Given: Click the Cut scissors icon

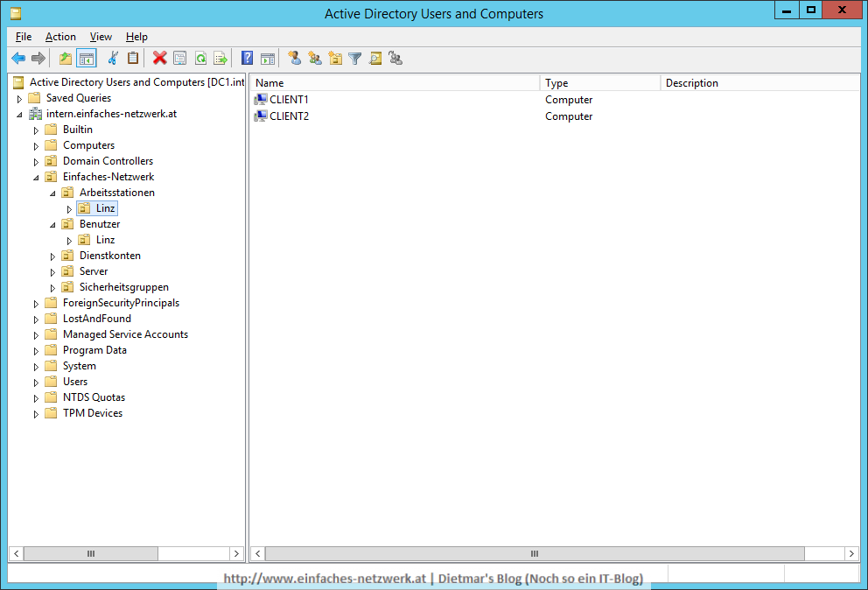Looking at the screenshot, I should tap(113, 58).
